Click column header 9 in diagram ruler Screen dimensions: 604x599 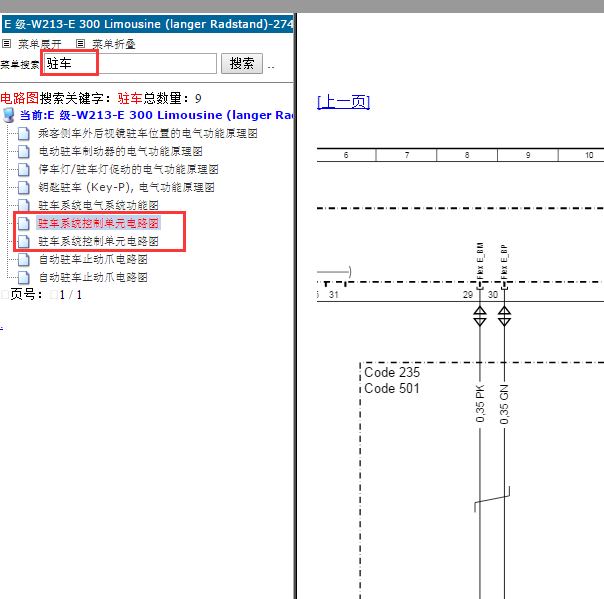[528, 155]
